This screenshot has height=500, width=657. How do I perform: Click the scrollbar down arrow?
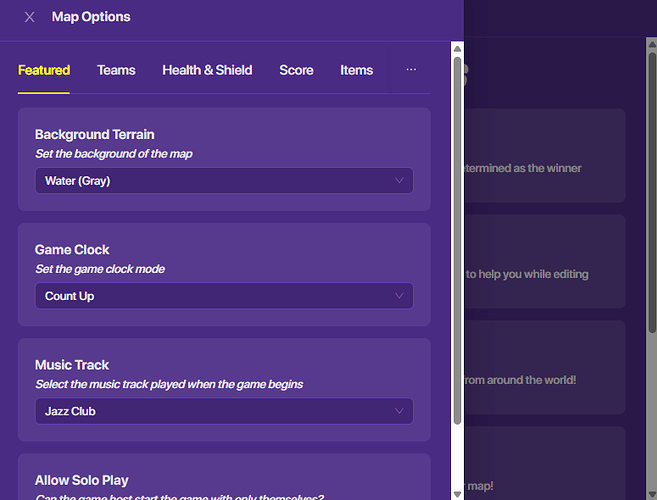coord(457,492)
